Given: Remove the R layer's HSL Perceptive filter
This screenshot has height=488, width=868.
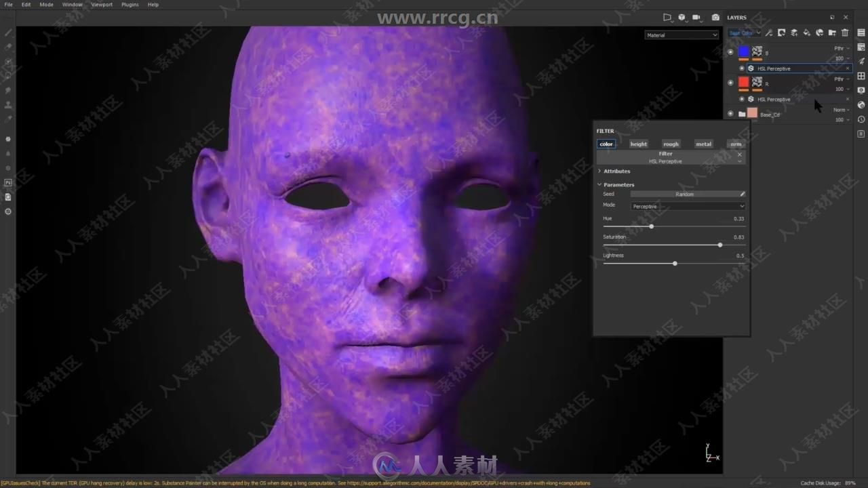Looking at the screenshot, I should pyautogui.click(x=847, y=99).
